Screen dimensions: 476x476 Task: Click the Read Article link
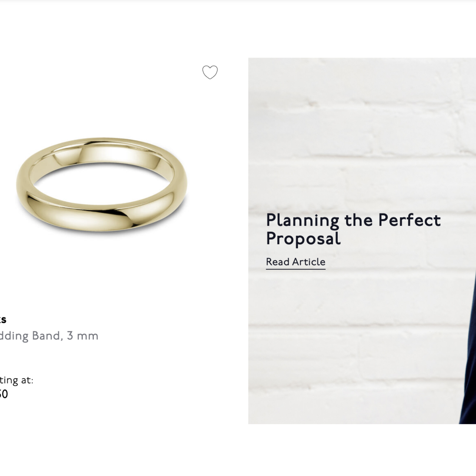tap(295, 262)
